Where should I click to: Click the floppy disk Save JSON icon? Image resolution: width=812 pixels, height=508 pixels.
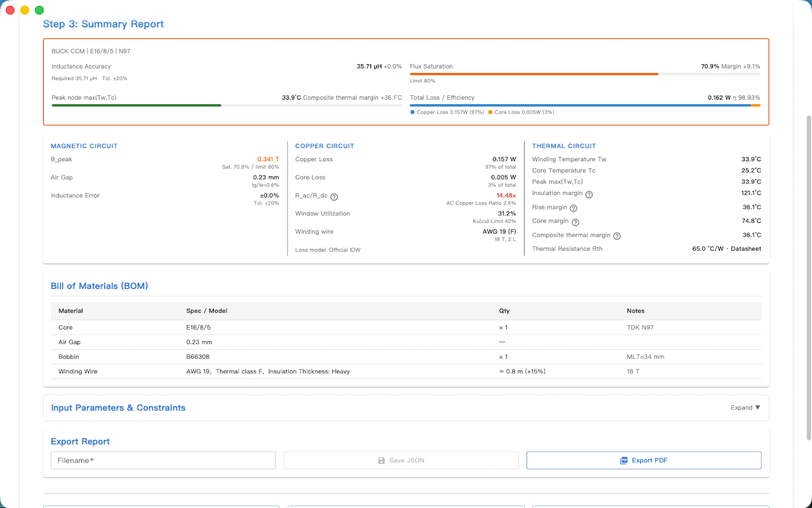381,460
